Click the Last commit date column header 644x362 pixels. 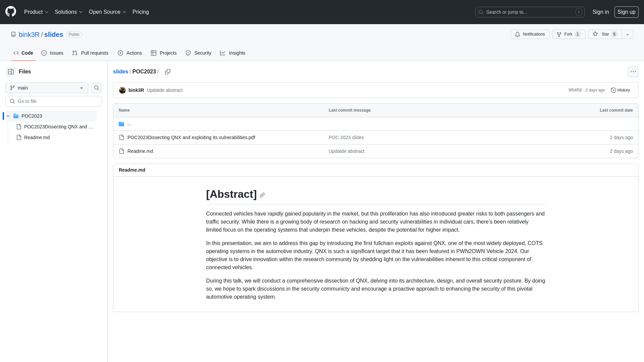pos(616,110)
